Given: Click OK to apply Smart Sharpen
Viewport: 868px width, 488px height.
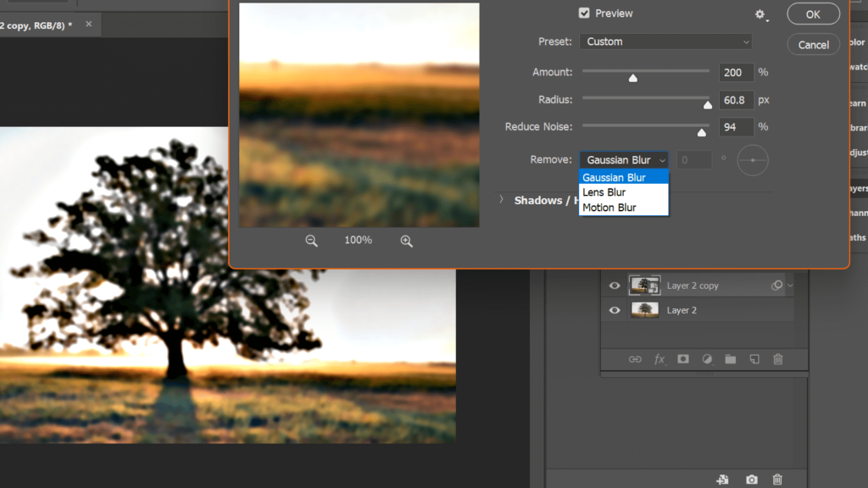Looking at the screenshot, I should 813,14.
